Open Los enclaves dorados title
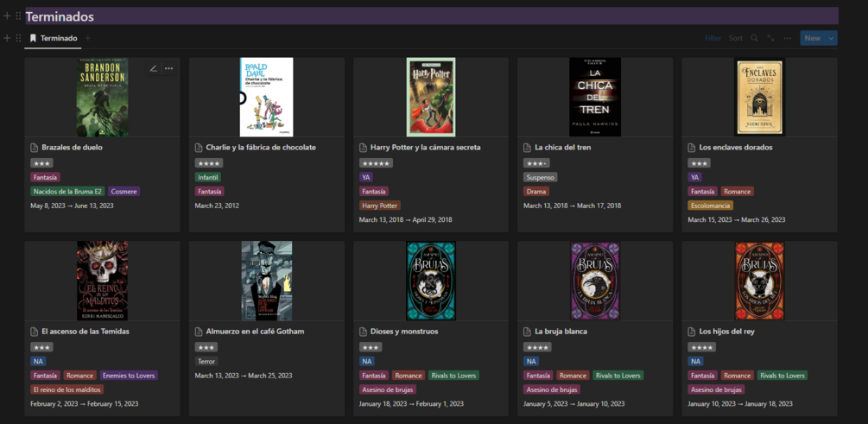Screen dimensions: 868x424 click(736, 148)
